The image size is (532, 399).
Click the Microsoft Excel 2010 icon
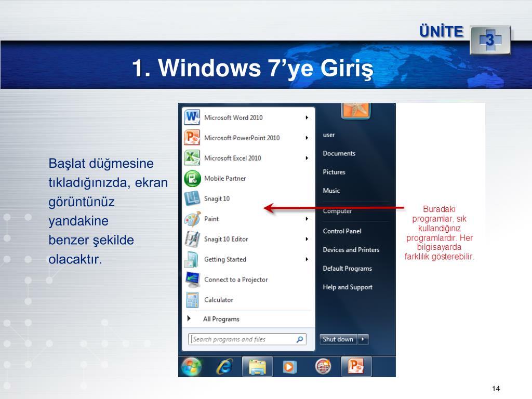[x=192, y=158]
